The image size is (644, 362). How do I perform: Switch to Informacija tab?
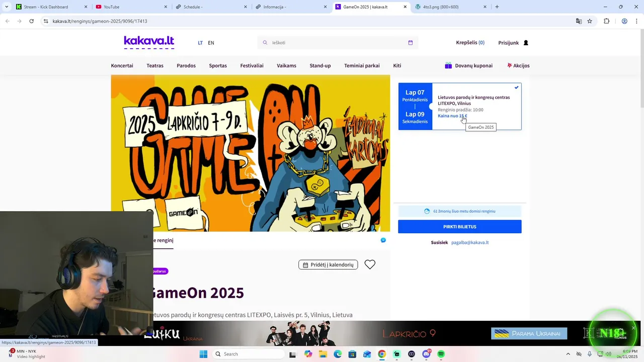[x=290, y=7]
